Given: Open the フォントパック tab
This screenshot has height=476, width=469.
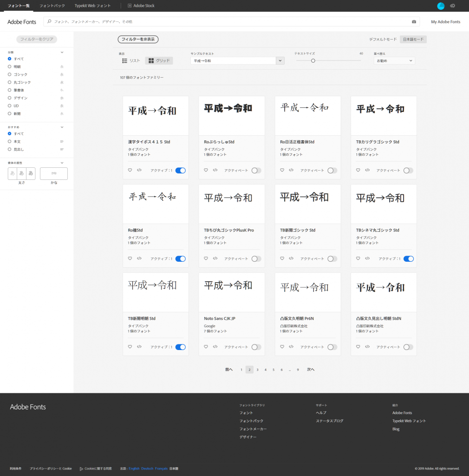Looking at the screenshot, I should (x=52, y=6).
